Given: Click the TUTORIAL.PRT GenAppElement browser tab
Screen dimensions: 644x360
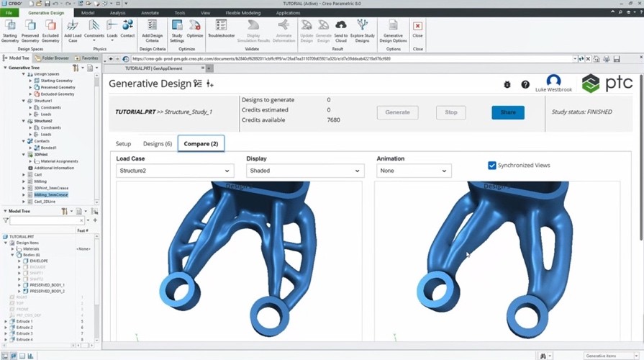Looking at the screenshot, I should [153, 68].
